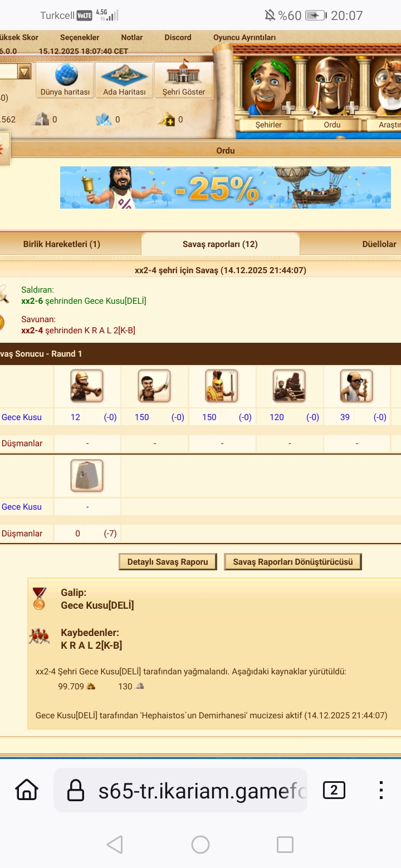The width and height of the screenshot is (401, 868).
Task: Expand the city selection dropdown arrow
Action: [x=24, y=72]
